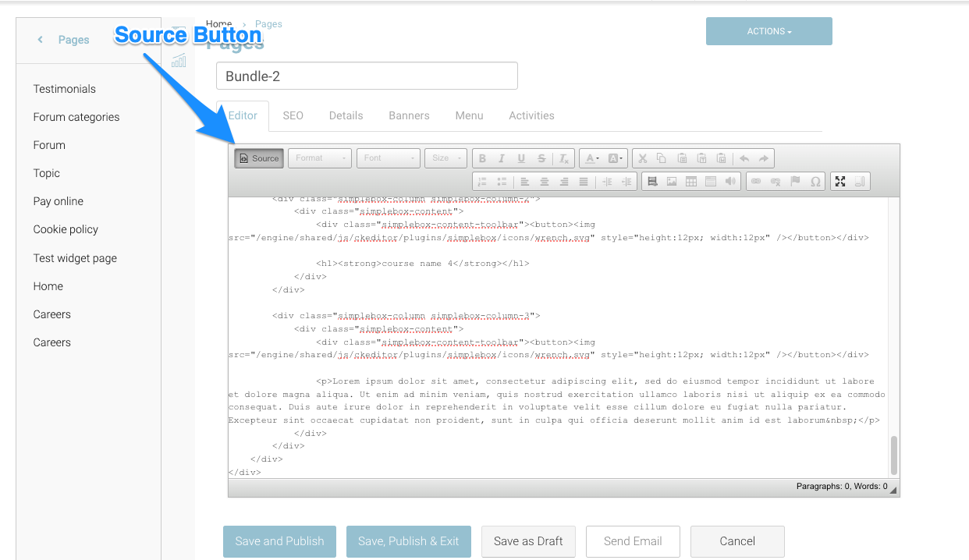Screen dimensions: 969x560
Task: Click the Undo arrow icon
Action: (744, 158)
